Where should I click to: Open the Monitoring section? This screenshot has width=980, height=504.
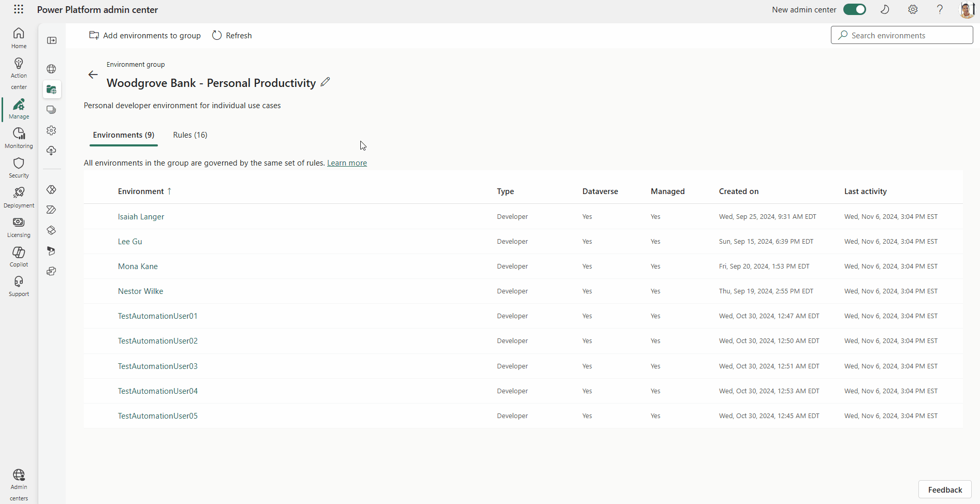19,138
